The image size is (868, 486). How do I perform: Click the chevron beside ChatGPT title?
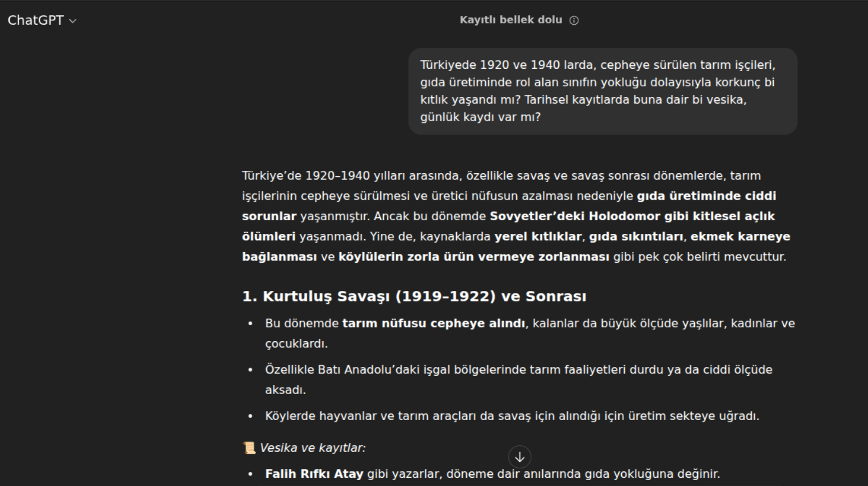[73, 21]
